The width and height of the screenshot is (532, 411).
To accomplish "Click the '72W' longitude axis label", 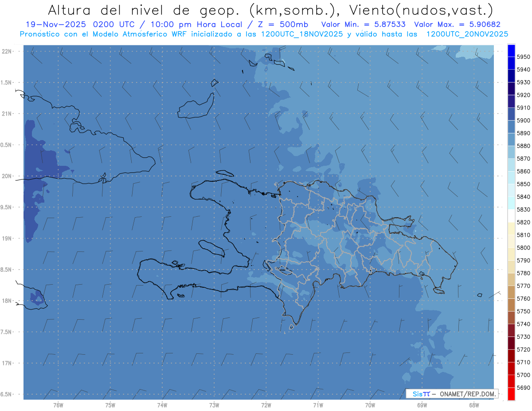I will [x=266, y=405].
